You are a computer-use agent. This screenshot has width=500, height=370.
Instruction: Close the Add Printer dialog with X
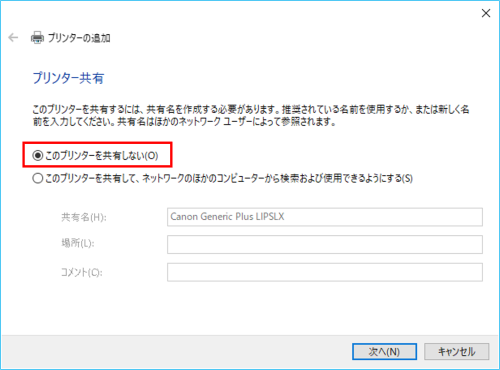[x=486, y=13]
